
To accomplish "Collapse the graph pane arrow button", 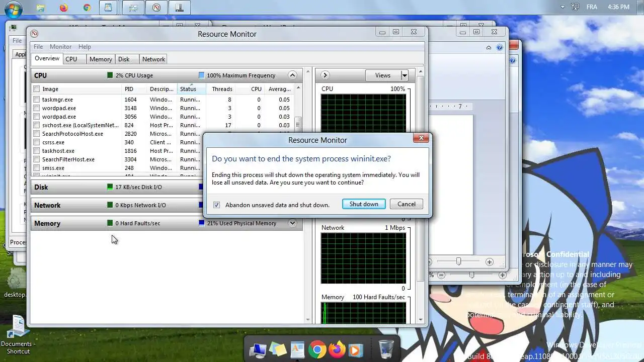I will 325,75.
